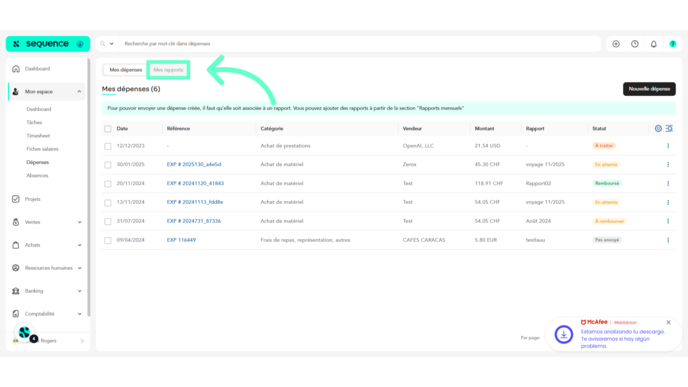The height and width of the screenshot is (387, 688).
Task: Click the Sequence logo
Action: click(47, 44)
